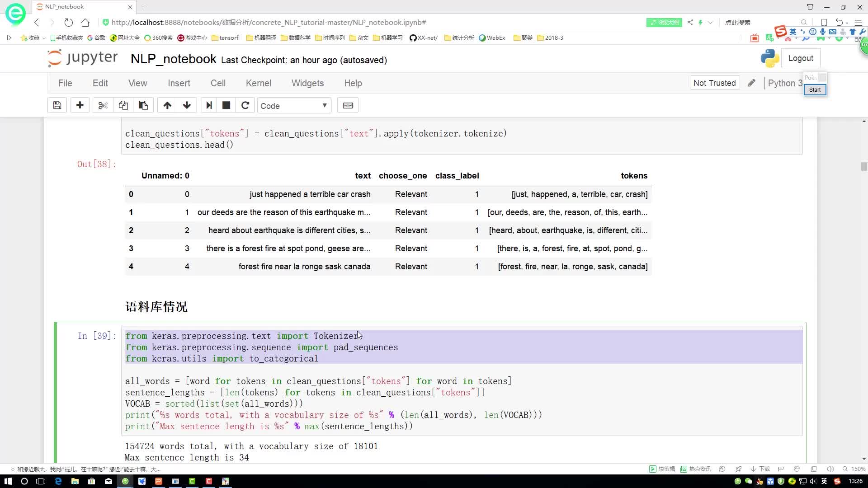Screen dimensions: 868x488
Task: Open the Help menu
Action: [353, 83]
